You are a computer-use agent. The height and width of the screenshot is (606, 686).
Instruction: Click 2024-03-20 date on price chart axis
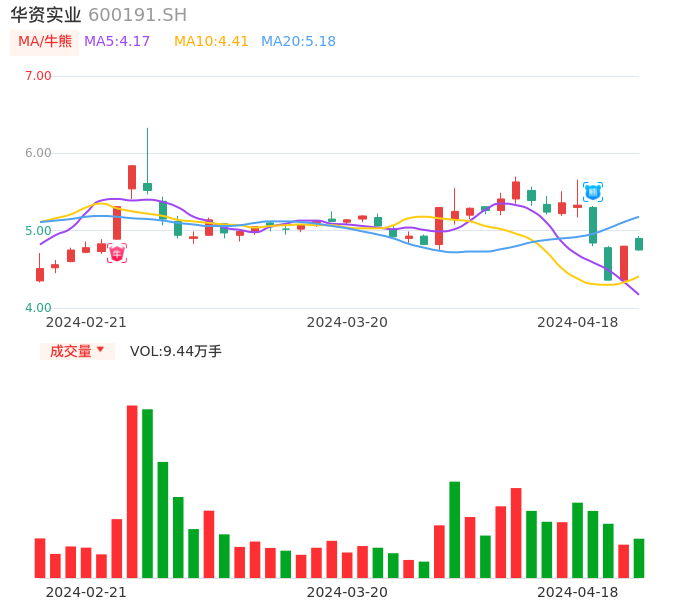(x=347, y=322)
